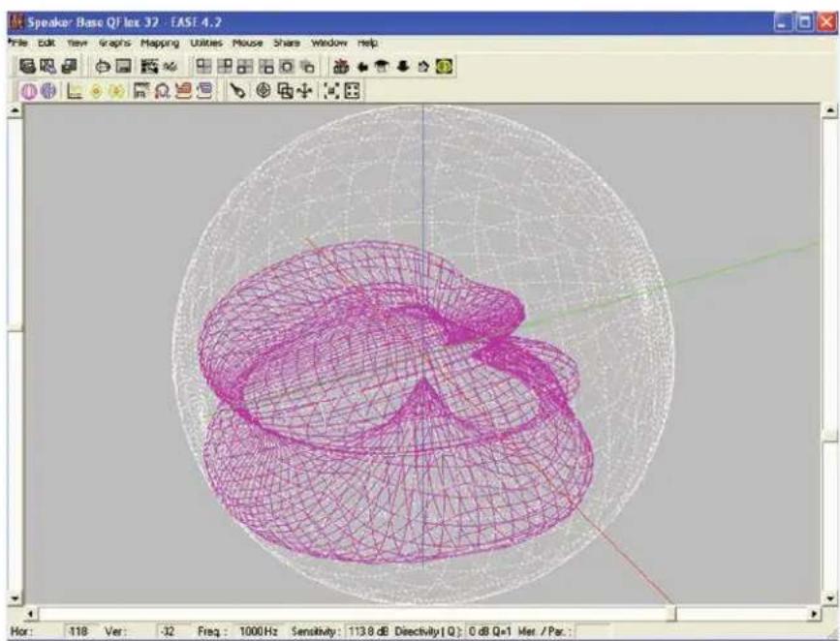This screenshot has height=641, width=840.
Task: Click the picture save icon beside teapot icon
Action: (124, 67)
